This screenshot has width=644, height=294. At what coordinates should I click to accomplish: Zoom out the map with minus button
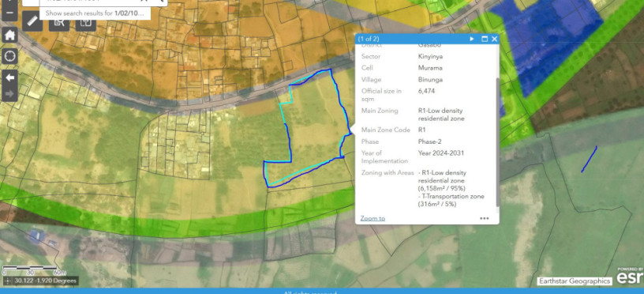[9, 12]
